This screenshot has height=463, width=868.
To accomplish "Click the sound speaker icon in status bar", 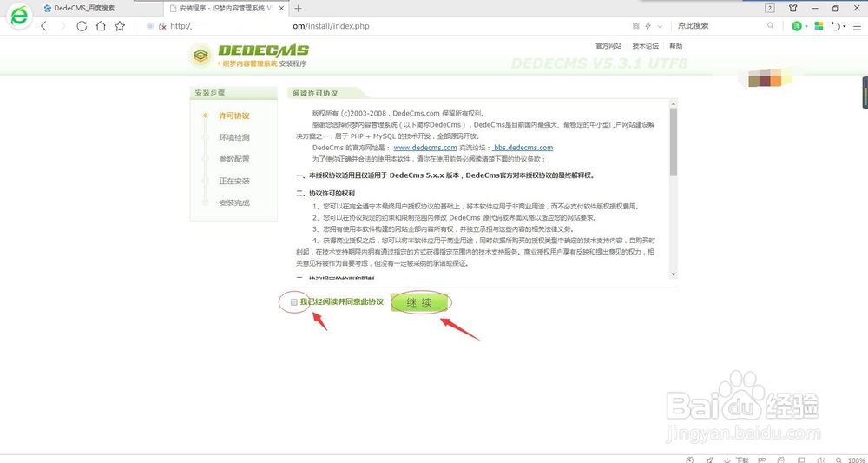I will (821, 460).
